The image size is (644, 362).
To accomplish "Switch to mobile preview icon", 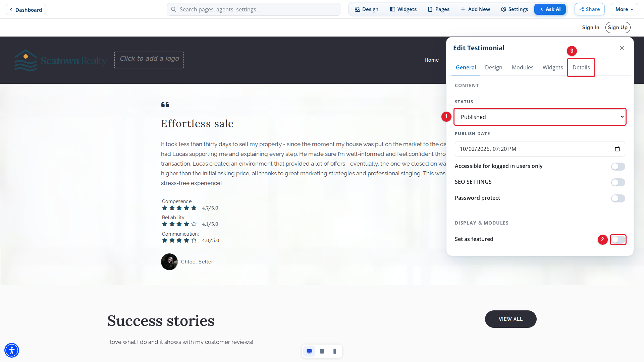I will click(335, 351).
